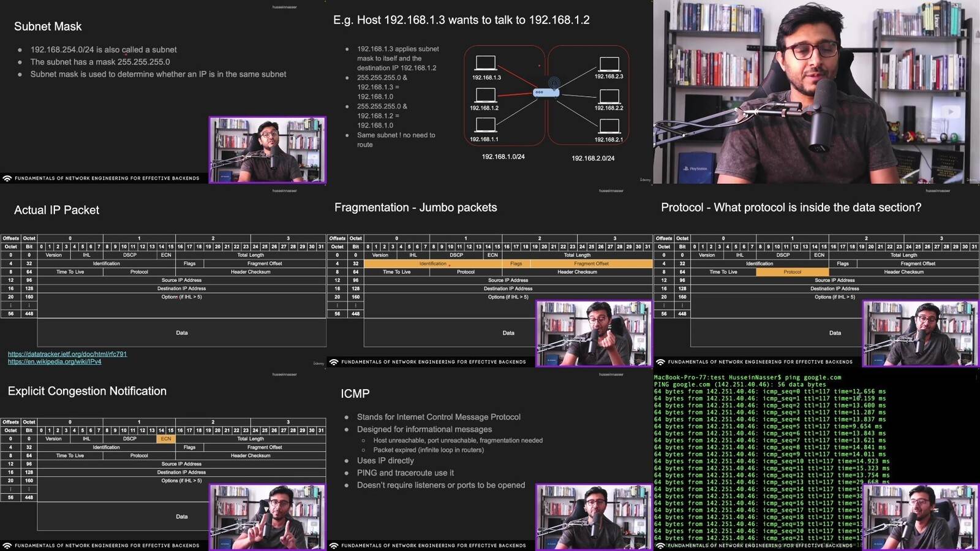980x551 pixels.
Task: Click 'PING and traceroute use it' bullet
Action: [x=405, y=473]
